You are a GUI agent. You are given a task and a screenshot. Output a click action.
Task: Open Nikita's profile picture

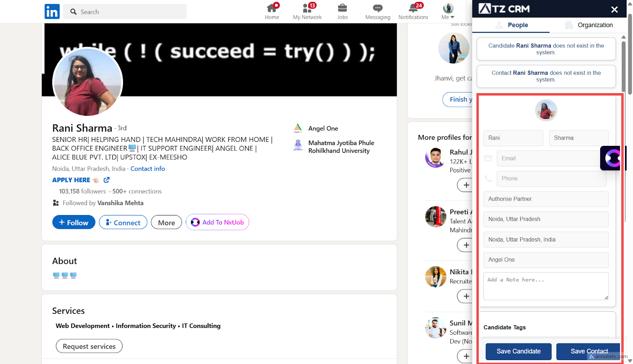coord(436,277)
